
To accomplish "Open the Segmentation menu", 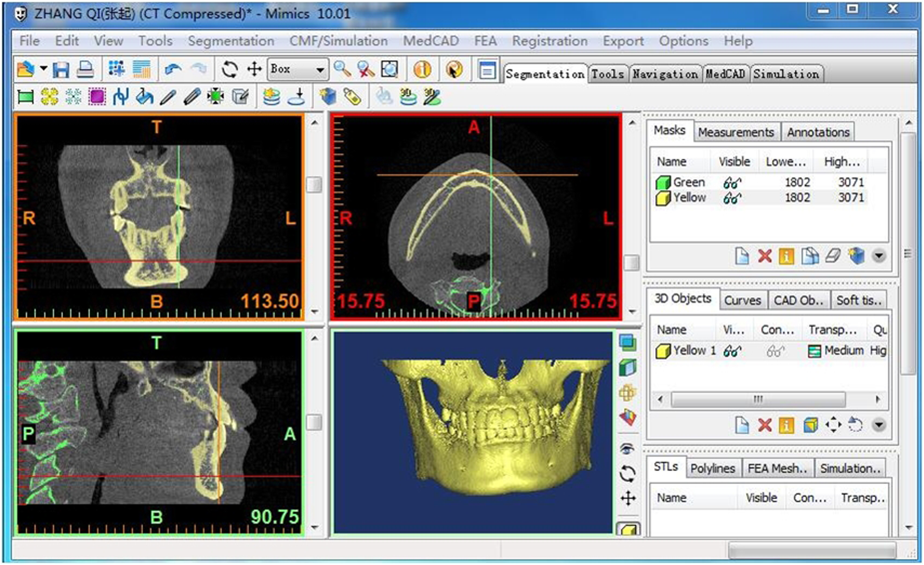I will (x=231, y=41).
